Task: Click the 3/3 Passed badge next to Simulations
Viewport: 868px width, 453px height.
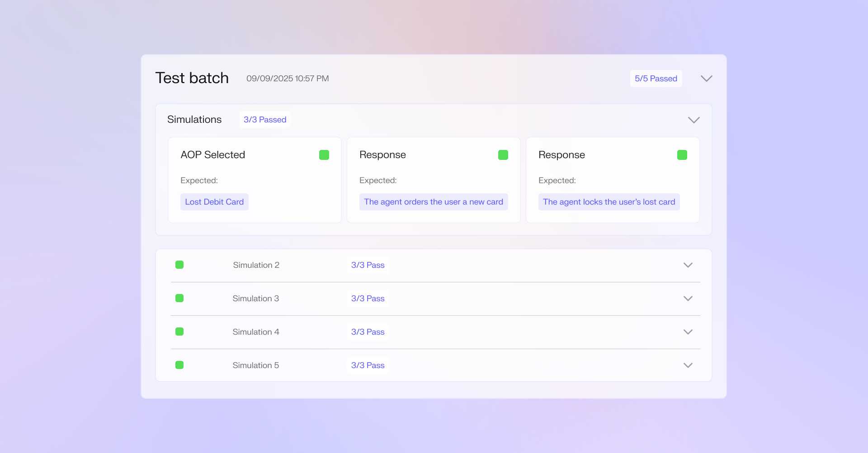Action: coord(265,120)
